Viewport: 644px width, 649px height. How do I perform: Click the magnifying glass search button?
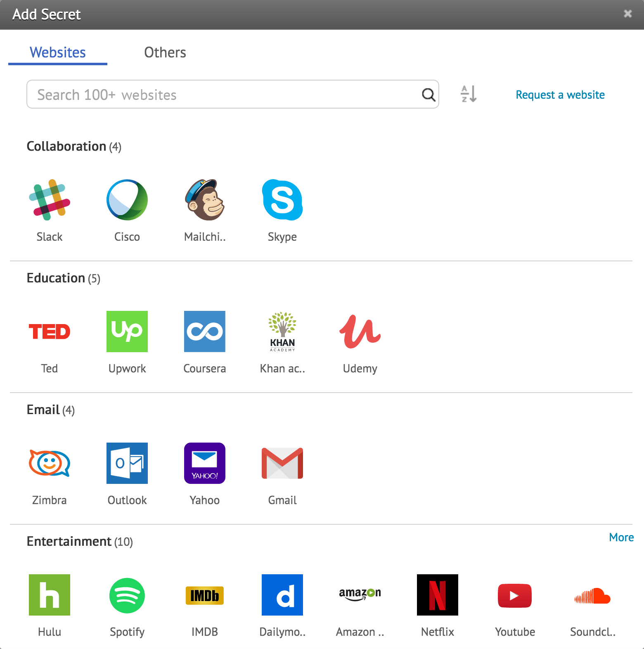(428, 95)
